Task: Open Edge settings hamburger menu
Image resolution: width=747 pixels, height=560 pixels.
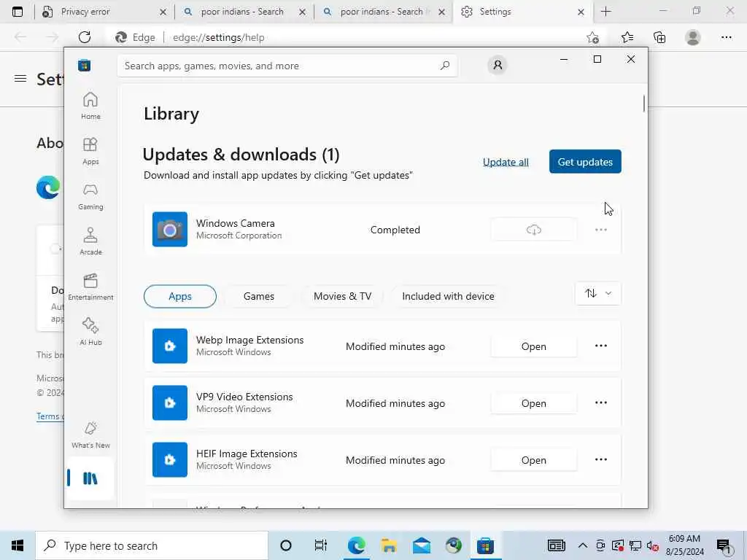Action: (20, 79)
